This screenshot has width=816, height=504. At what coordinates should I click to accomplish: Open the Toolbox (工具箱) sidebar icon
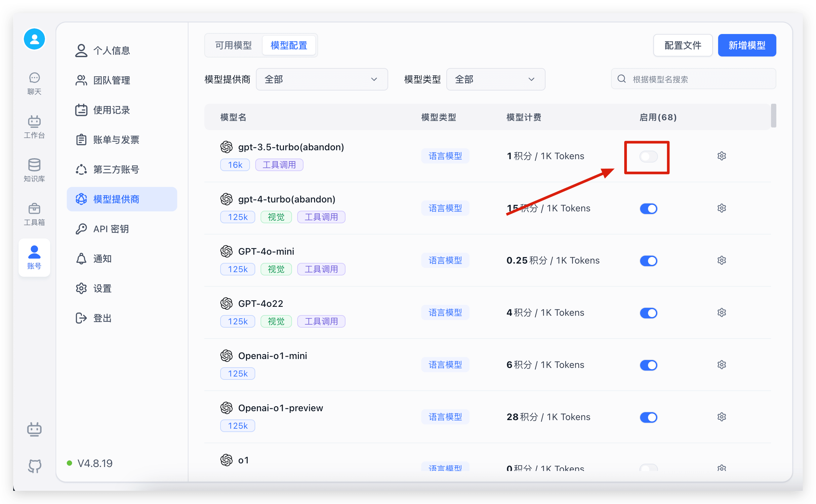click(34, 214)
